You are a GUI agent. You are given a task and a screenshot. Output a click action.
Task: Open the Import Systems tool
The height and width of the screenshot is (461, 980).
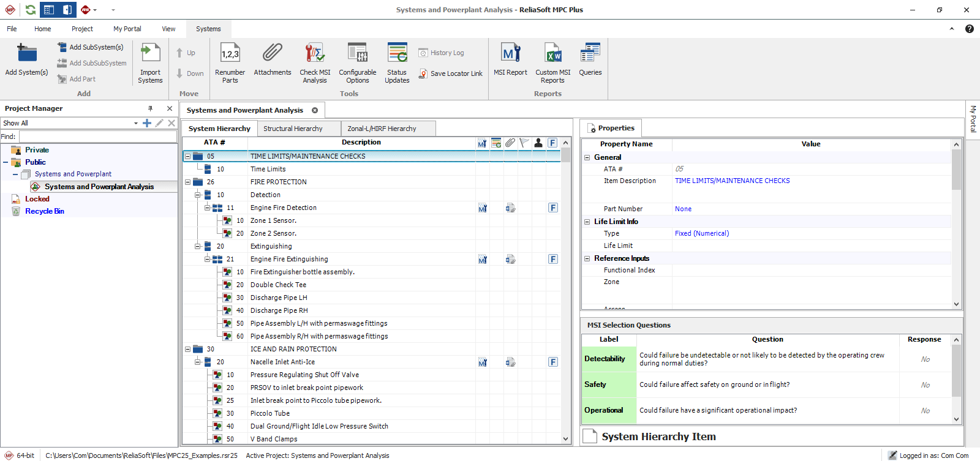150,54
